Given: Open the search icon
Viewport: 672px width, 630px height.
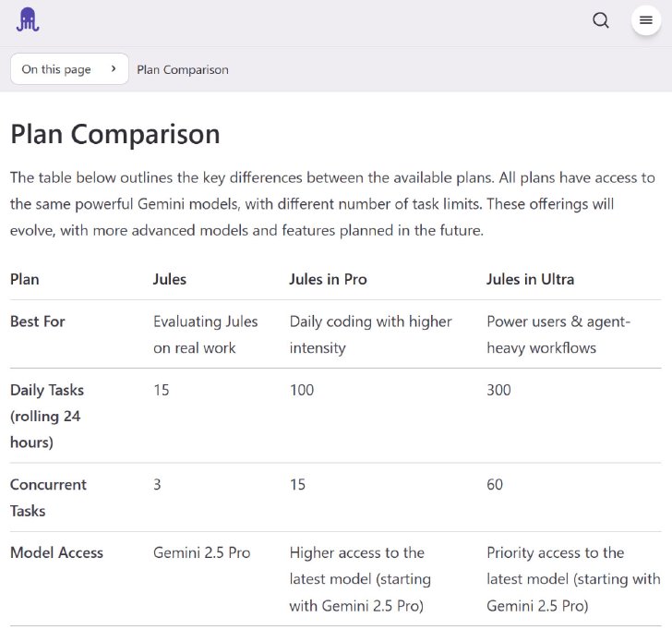Looking at the screenshot, I should pyautogui.click(x=600, y=20).
